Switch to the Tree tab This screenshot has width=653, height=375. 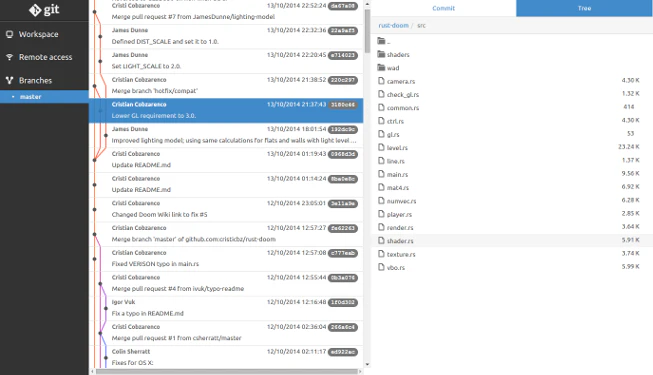(x=584, y=8)
